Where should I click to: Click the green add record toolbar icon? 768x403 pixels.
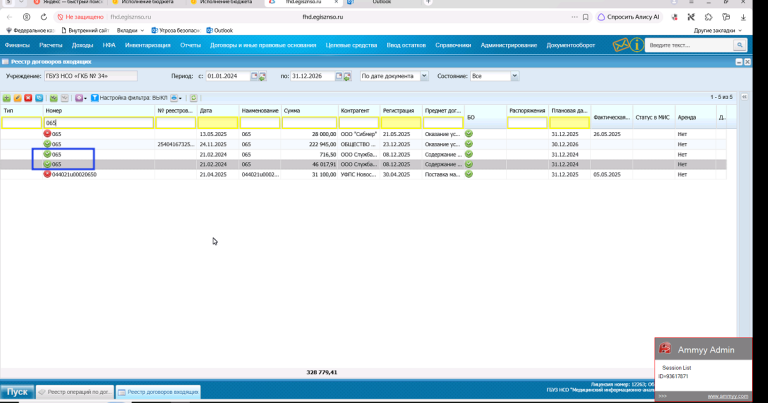(6, 98)
